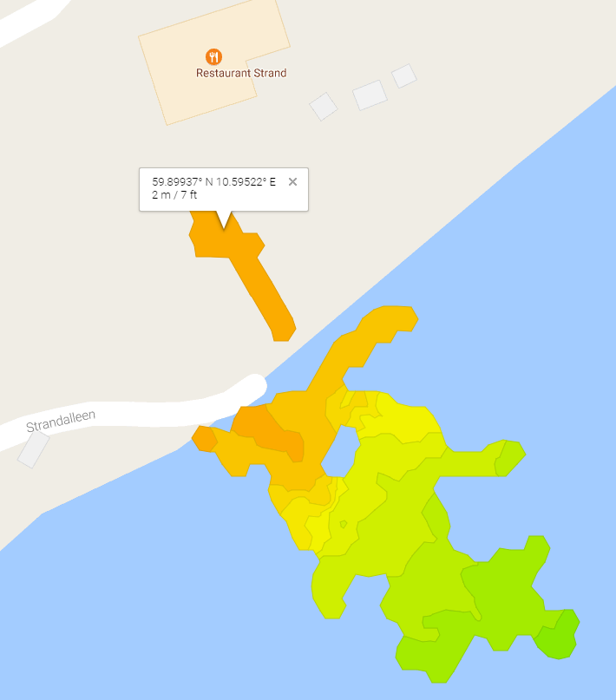Click the leftmost small grey building near restaurant
Image resolution: width=616 pixels, height=700 pixels.
(324, 107)
